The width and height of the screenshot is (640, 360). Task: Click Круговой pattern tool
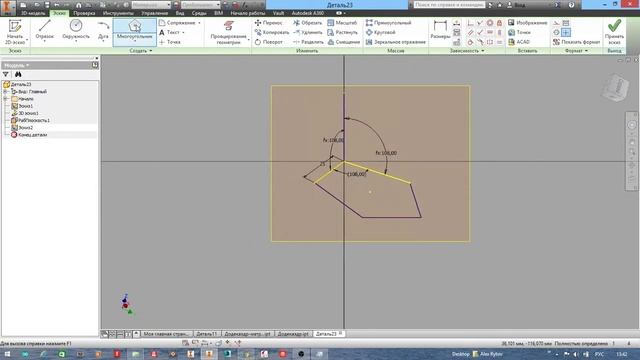[x=380, y=32]
